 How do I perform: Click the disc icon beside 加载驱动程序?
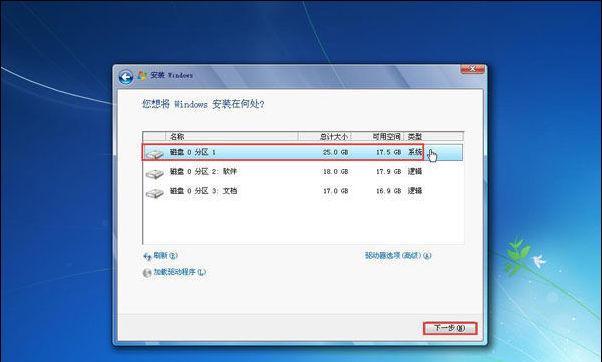147,273
